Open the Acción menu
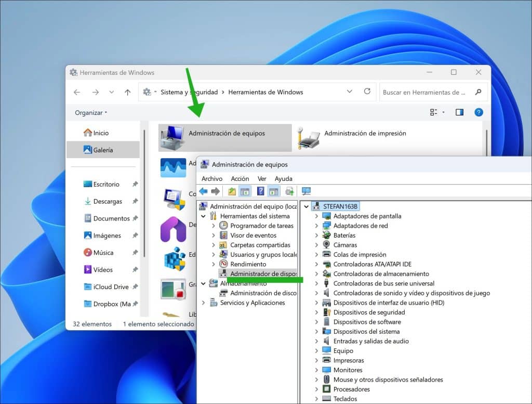This screenshot has width=532, height=404. click(x=240, y=178)
